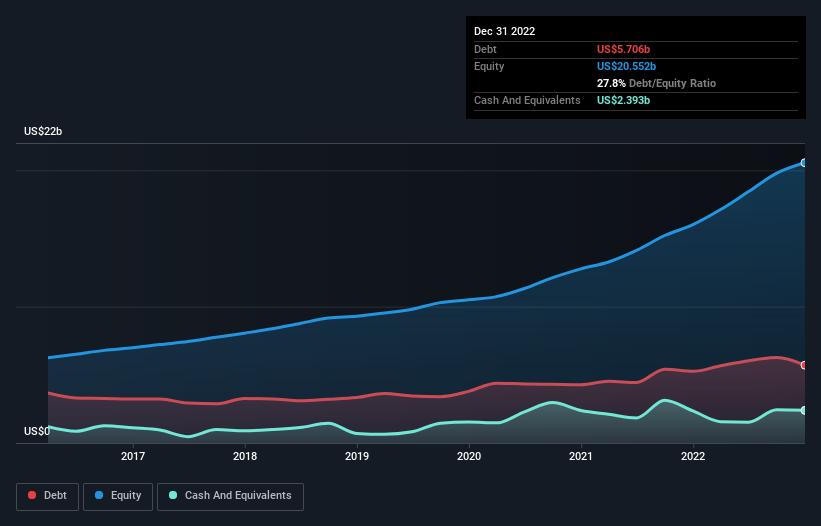Image resolution: width=821 pixels, height=526 pixels.
Task: Click the Debt label in tooltip
Action: click(485, 49)
